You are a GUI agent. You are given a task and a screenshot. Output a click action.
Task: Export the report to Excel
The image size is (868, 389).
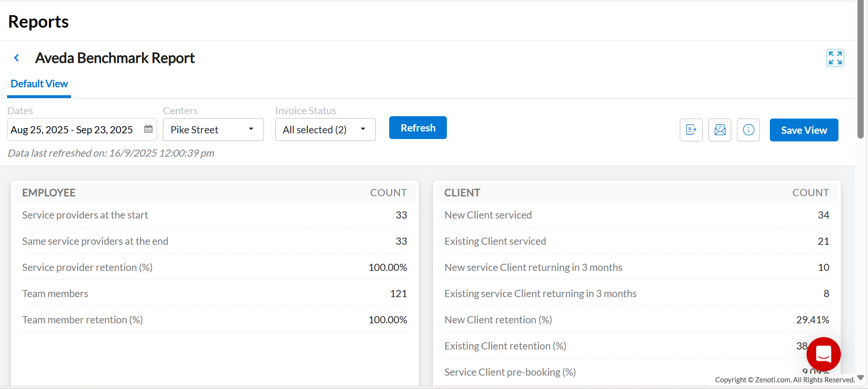click(x=691, y=130)
